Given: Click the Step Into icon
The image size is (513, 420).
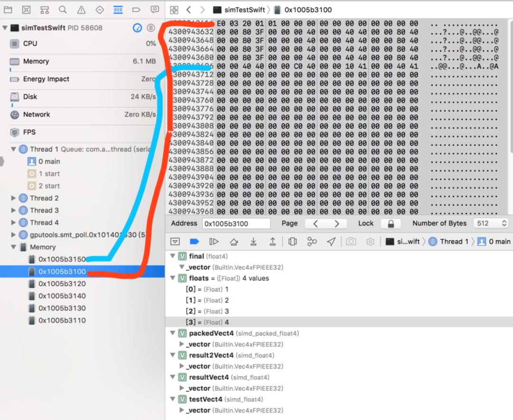Looking at the screenshot, I should [253, 242].
